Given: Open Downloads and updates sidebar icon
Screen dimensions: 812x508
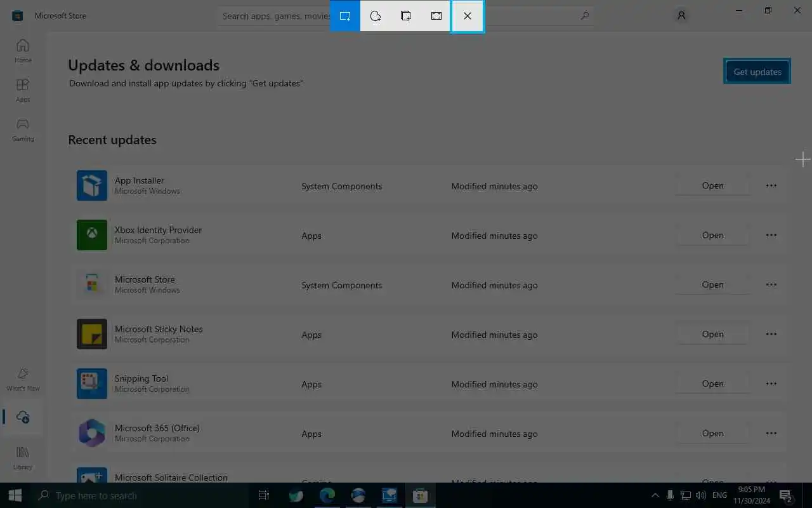Looking at the screenshot, I should [23, 417].
